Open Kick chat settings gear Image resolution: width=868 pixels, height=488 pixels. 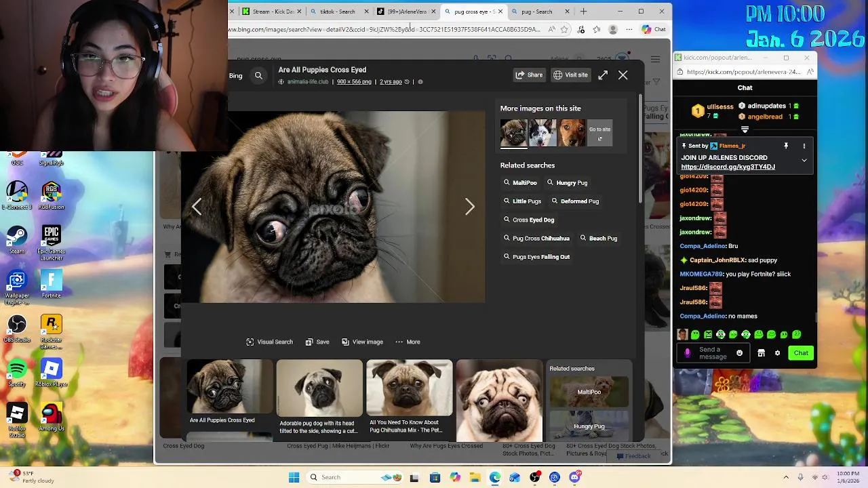(777, 353)
